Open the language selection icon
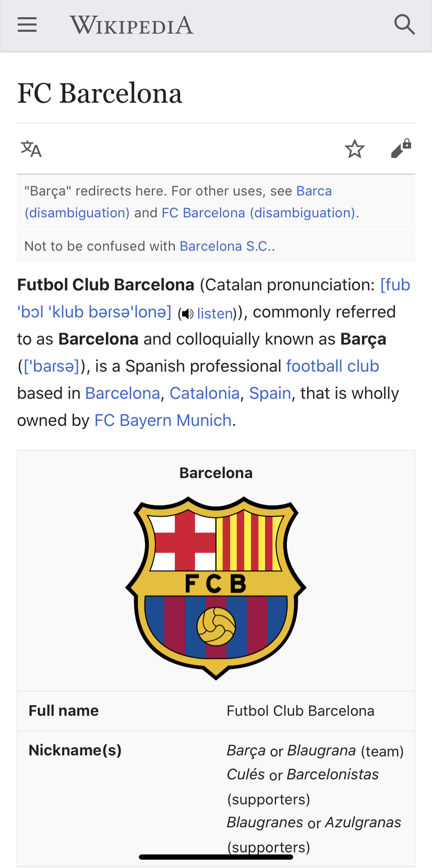The image size is (432, 868). click(x=31, y=149)
